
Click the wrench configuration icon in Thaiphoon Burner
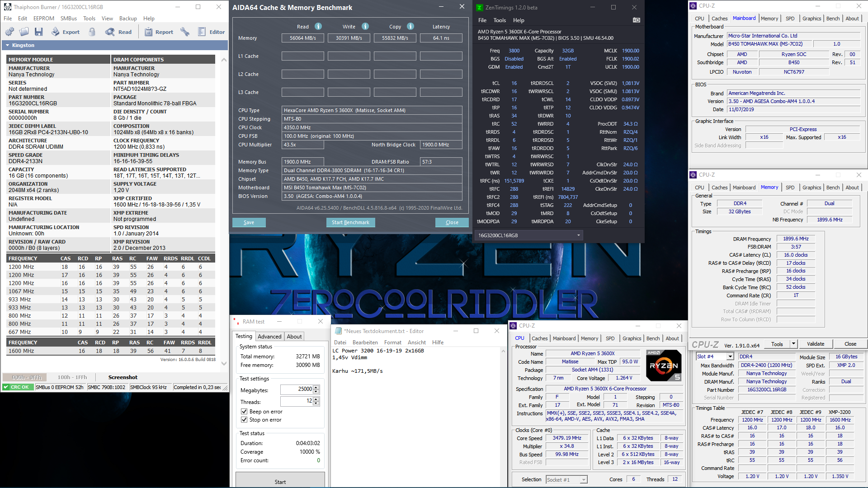tap(185, 32)
